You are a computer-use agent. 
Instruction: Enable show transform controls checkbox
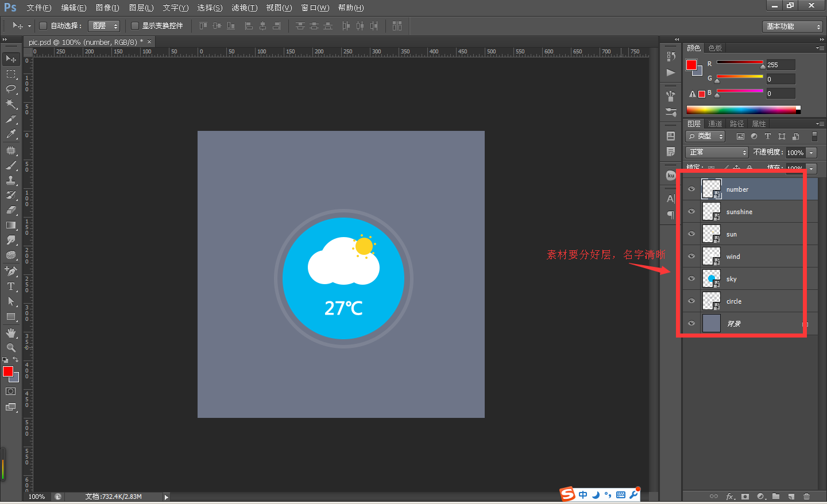click(x=135, y=26)
